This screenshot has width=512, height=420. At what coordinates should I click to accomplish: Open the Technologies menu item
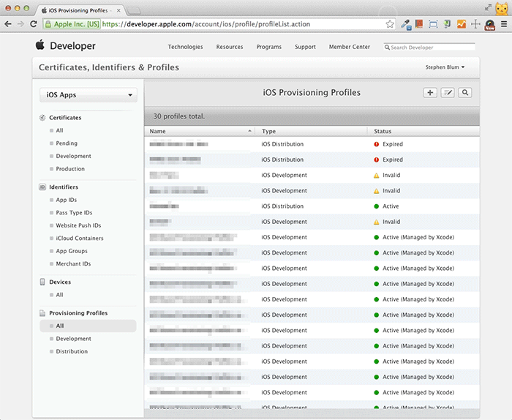tap(185, 47)
